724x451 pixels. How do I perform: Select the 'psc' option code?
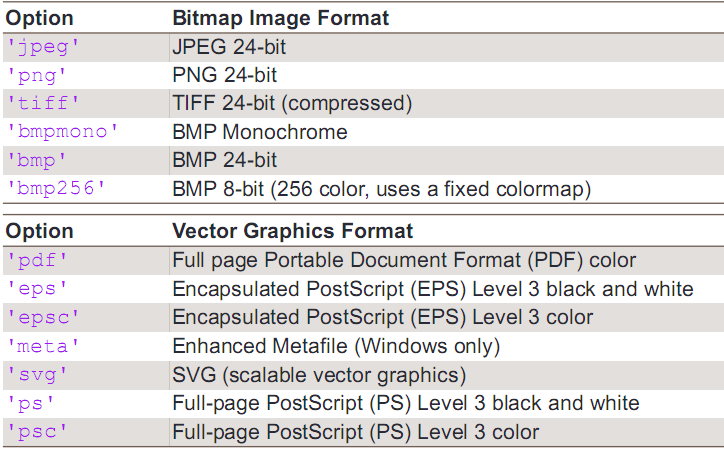[x=36, y=432]
